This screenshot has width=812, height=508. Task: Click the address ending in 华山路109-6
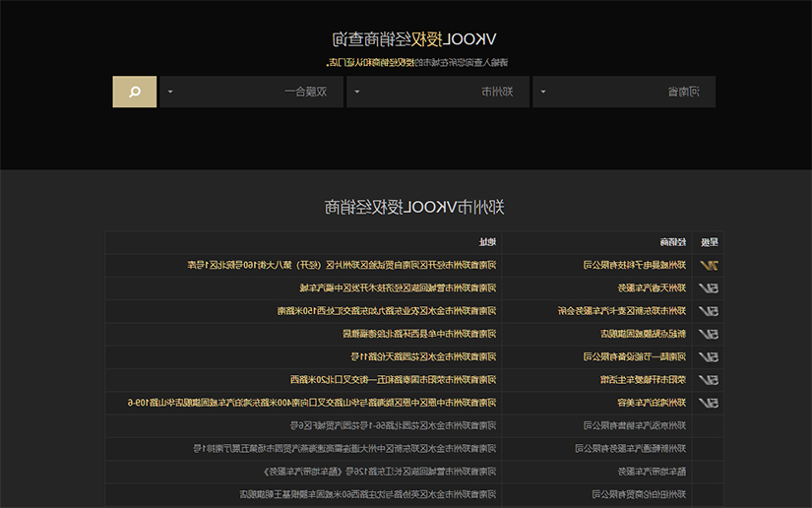[312, 403]
